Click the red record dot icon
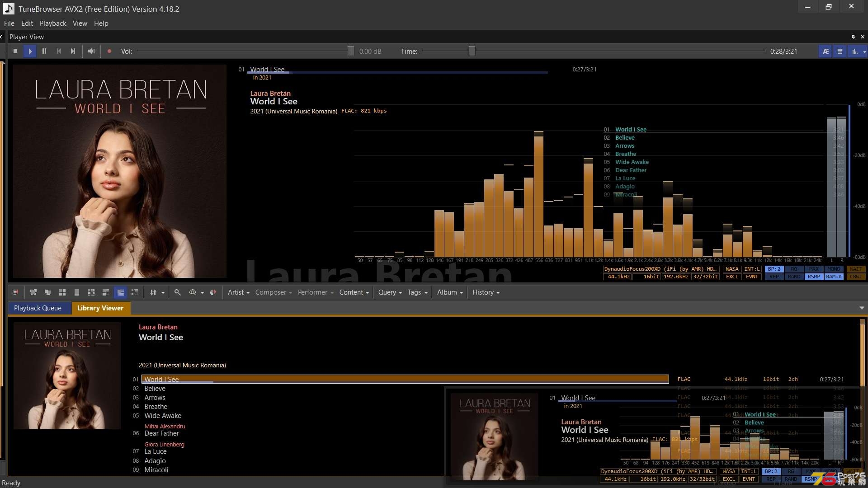Viewport: 868px width, 488px height. (x=109, y=51)
